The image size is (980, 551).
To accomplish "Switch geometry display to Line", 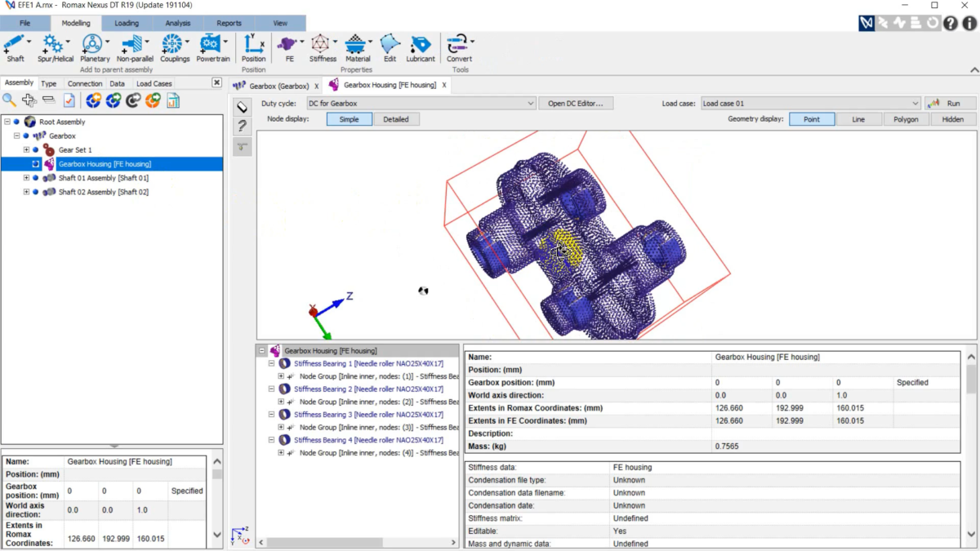I will [x=858, y=119].
